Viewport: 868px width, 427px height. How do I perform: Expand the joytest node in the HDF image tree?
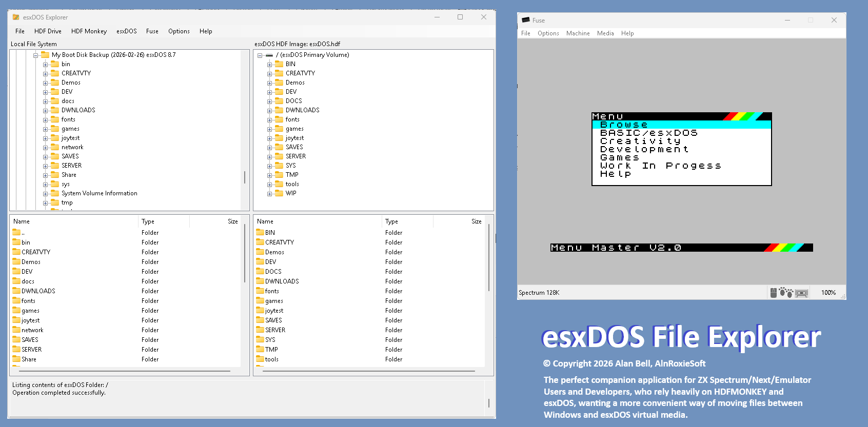(x=270, y=138)
